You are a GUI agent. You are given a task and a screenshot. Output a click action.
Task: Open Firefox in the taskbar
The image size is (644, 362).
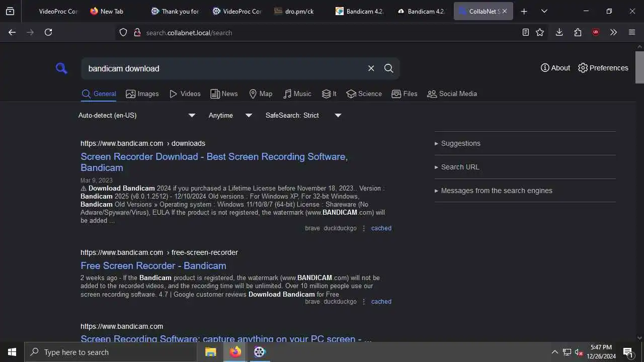pyautogui.click(x=235, y=352)
